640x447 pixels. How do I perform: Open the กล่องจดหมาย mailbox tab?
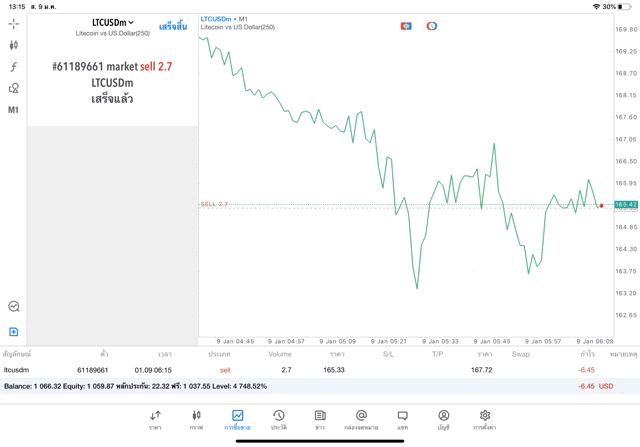coord(361,420)
